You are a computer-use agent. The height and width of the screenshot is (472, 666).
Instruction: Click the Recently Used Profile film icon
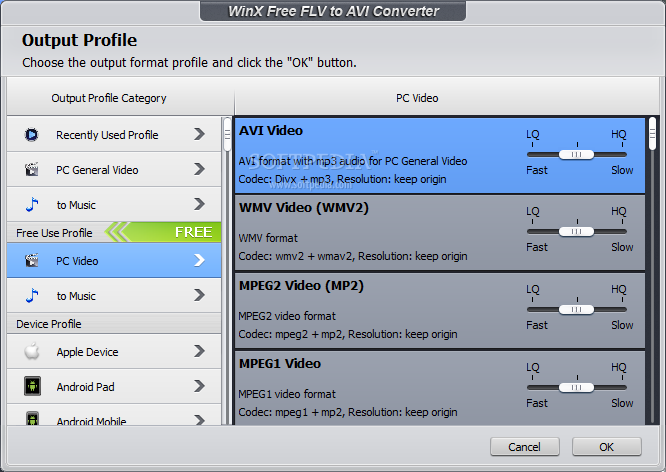coord(31,135)
